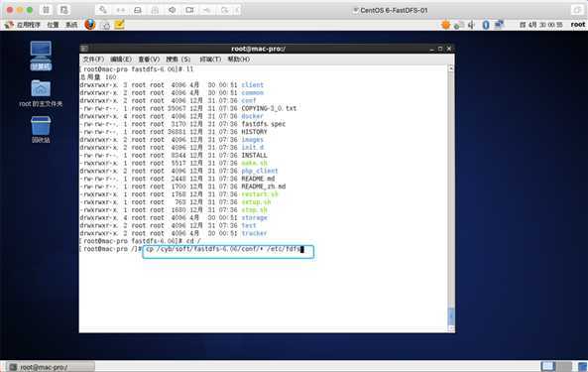Screen dimensions: 588x372
Task: Open the yellow notes launcher in GNOME panel
Action: point(119,25)
